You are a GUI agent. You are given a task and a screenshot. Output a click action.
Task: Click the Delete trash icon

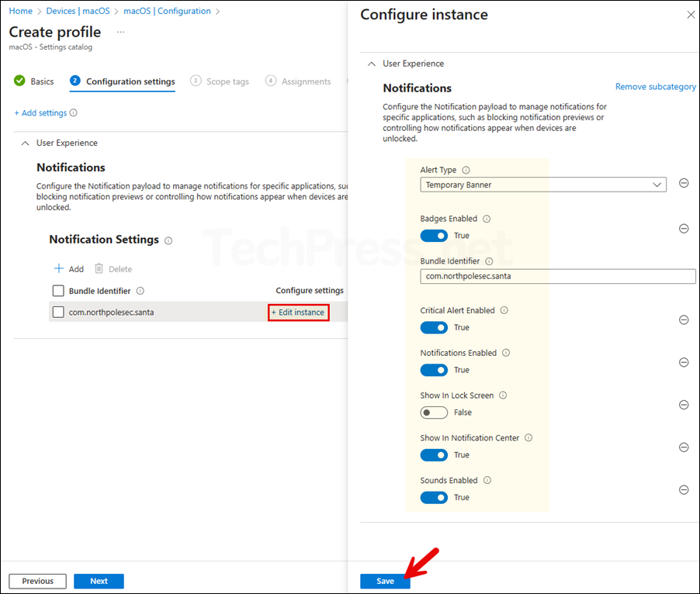click(x=99, y=268)
